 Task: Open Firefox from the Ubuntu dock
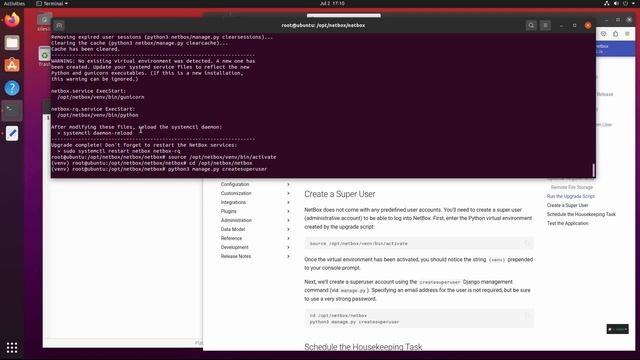pos(12,20)
